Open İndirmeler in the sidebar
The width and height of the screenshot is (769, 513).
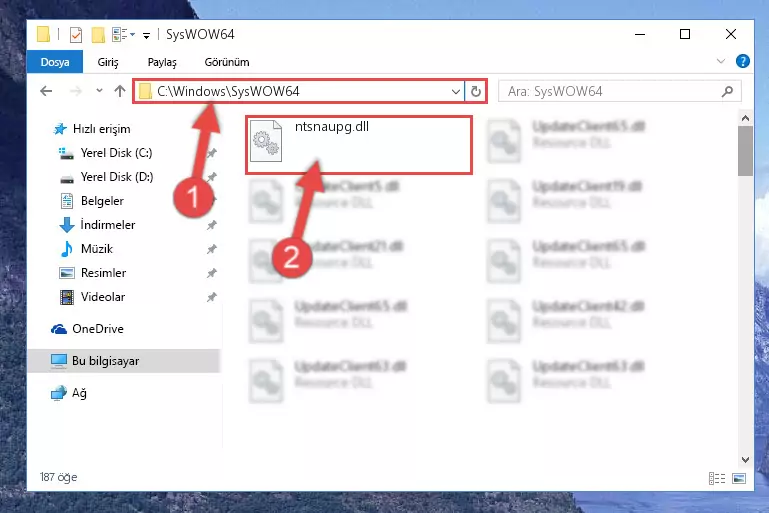[x=97, y=225]
